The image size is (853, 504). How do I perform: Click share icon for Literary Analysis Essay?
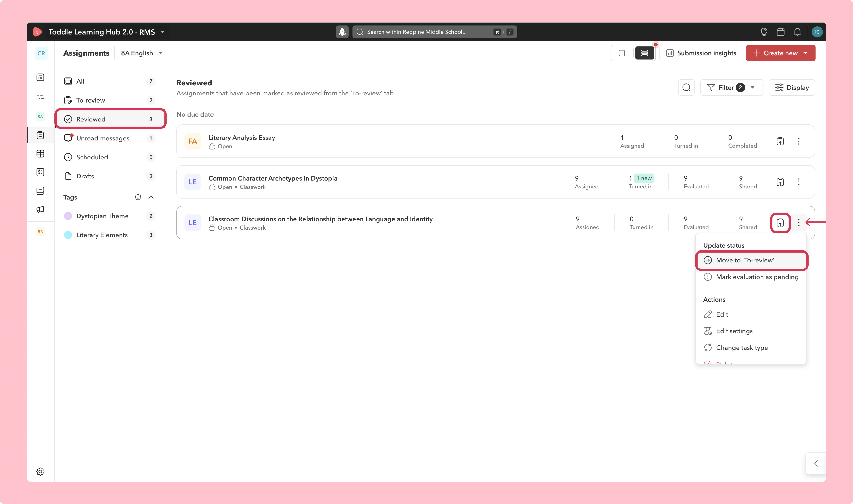[780, 141]
